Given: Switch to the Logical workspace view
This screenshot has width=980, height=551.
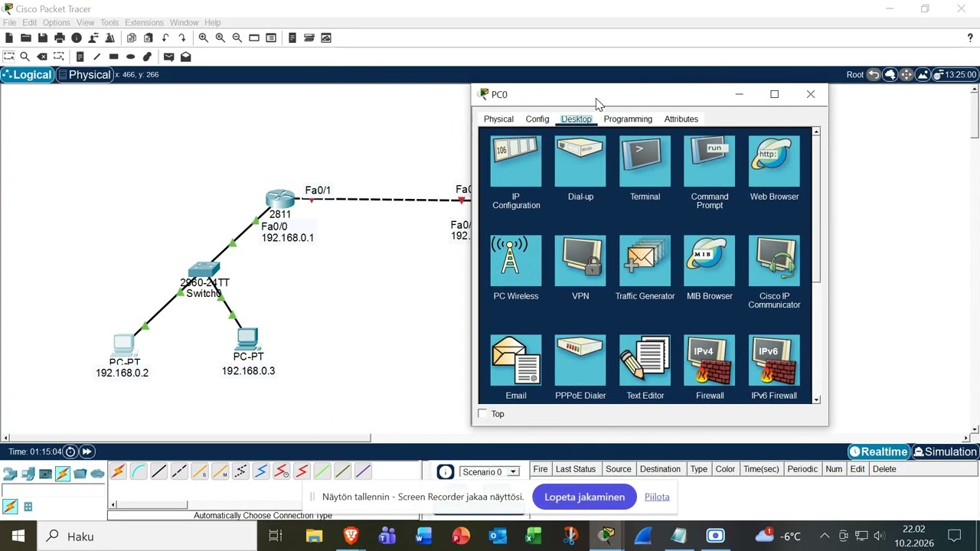Looking at the screenshot, I should click(27, 74).
